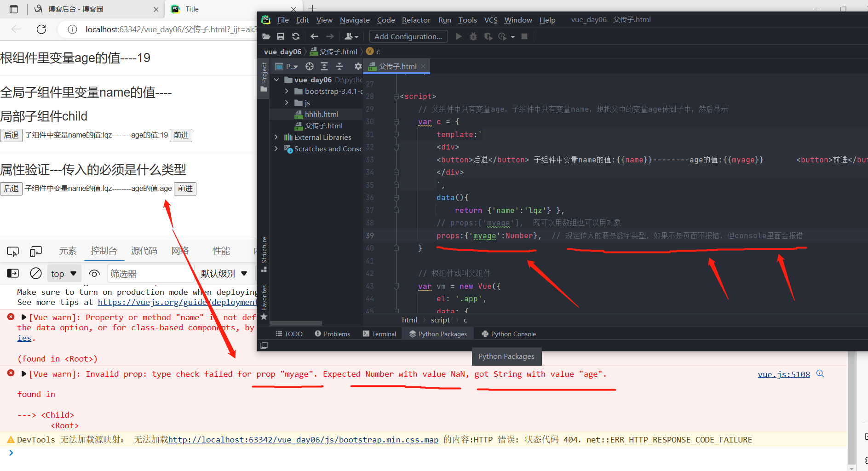868x471 pixels.
Task: Click the Debug bug icon in PyCharm
Action: (473, 36)
